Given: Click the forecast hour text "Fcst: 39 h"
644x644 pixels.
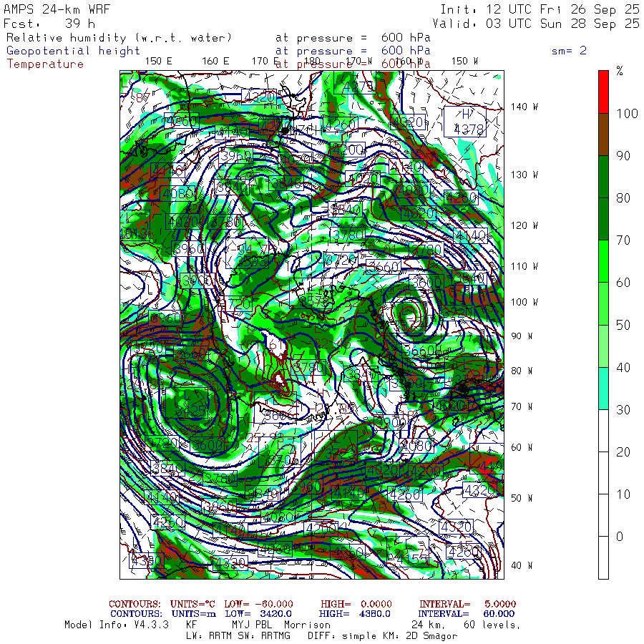Looking at the screenshot, I should [49, 24].
